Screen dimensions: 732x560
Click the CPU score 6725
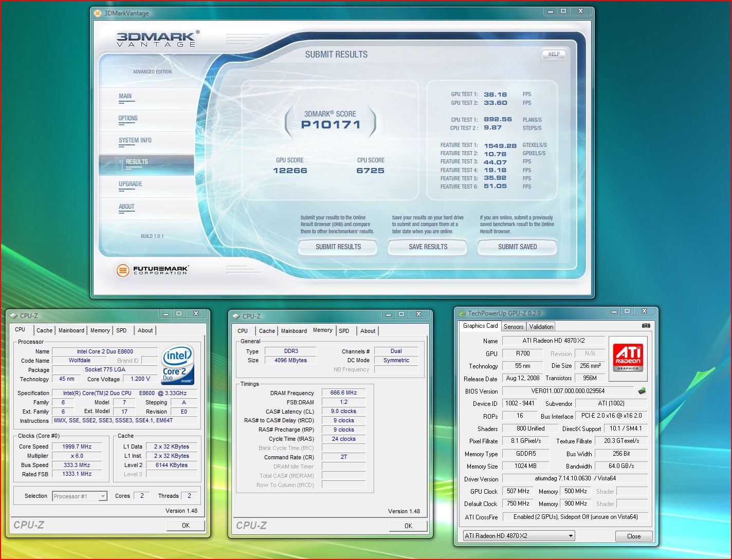click(x=370, y=171)
